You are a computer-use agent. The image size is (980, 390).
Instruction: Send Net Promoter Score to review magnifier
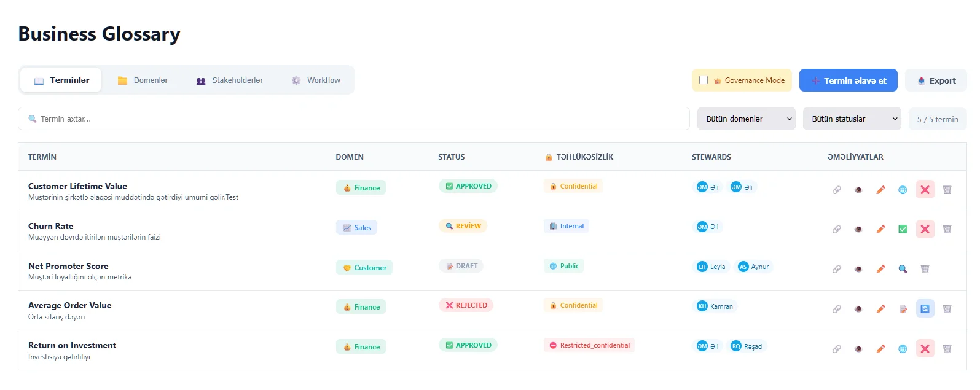903,269
